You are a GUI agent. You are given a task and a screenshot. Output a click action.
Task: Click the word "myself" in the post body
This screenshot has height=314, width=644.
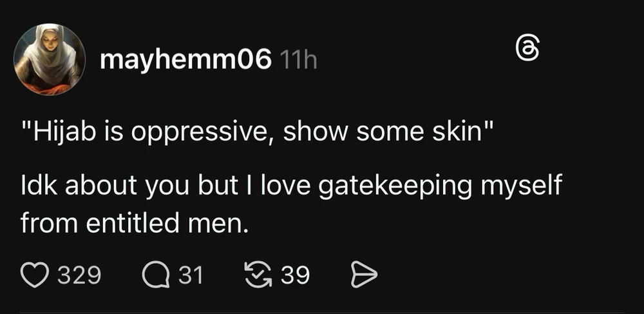[x=515, y=188]
